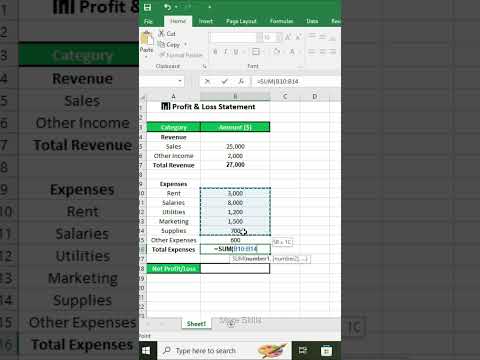Screen dimensions: 480x360
Task: Click the Amount ($) header cell
Action: tap(235, 127)
